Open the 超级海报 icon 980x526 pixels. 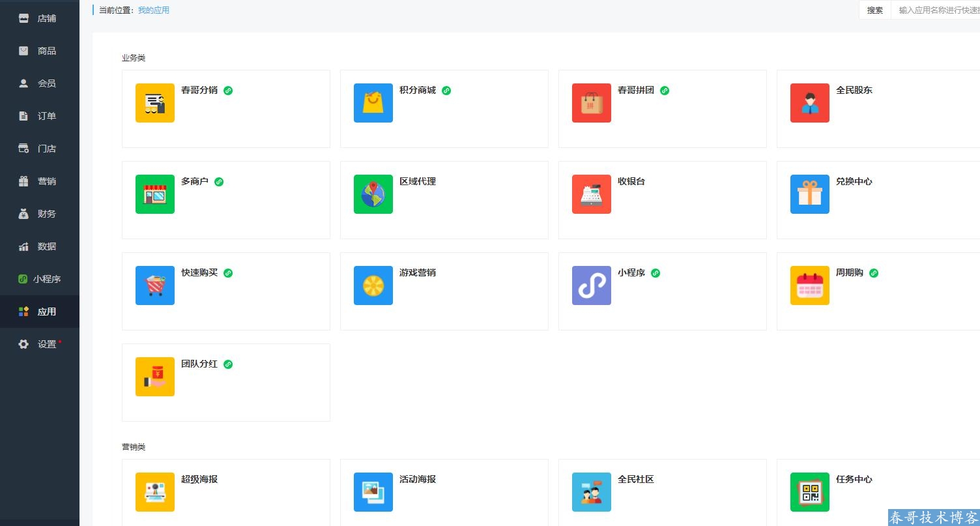pyautogui.click(x=155, y=492)
